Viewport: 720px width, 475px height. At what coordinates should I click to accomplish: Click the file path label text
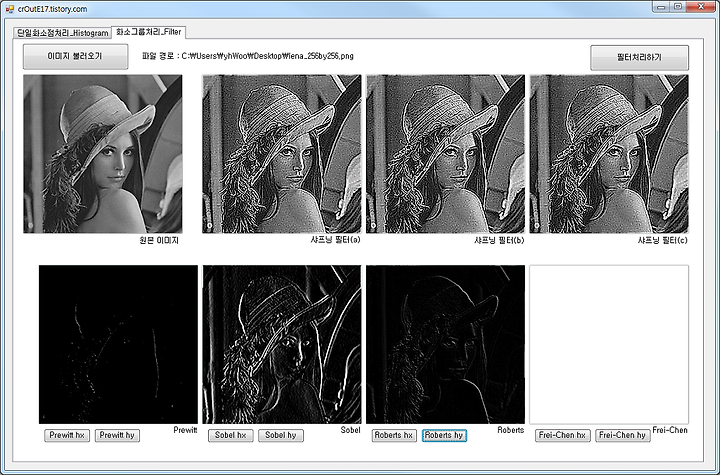pyautogui.click(x=248, y=56)
